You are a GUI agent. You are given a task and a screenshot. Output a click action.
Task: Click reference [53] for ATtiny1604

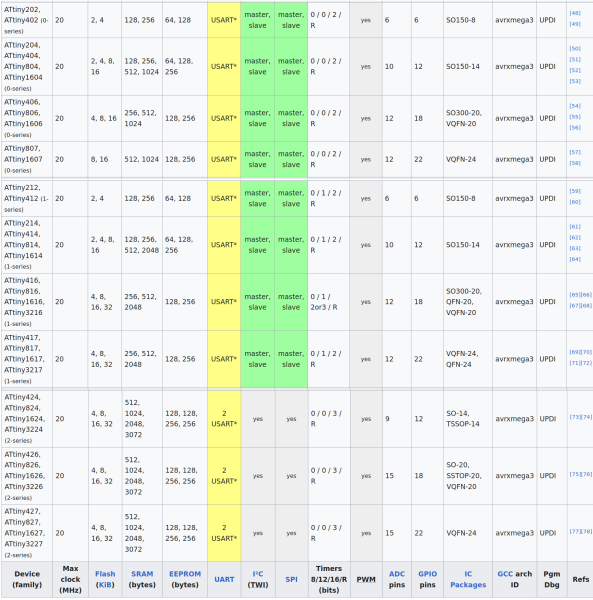(x=575, y=81)
